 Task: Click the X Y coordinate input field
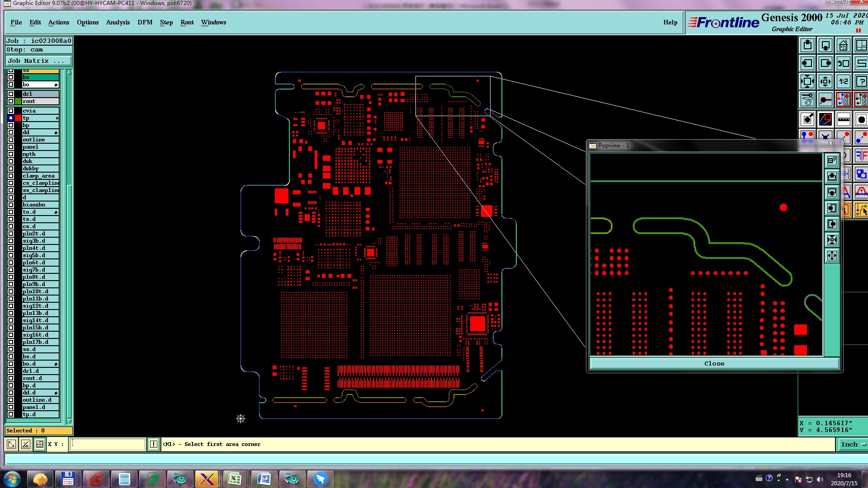tap(107, 445)
